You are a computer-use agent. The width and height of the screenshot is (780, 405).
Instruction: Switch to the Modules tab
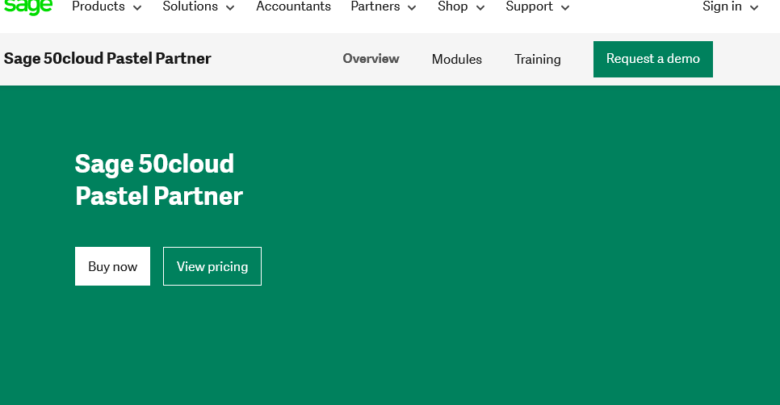pos(457,59)
